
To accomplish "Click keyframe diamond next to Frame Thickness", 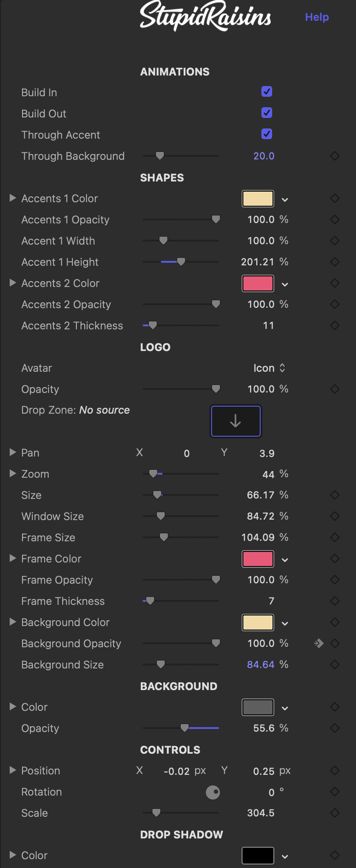I will (335, 601).
